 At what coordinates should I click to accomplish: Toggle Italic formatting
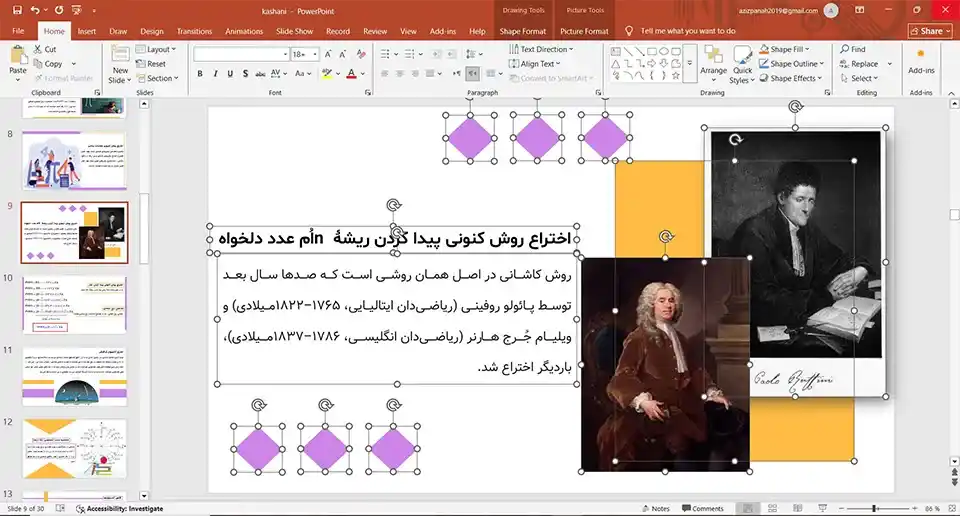(x=216, y=73)
